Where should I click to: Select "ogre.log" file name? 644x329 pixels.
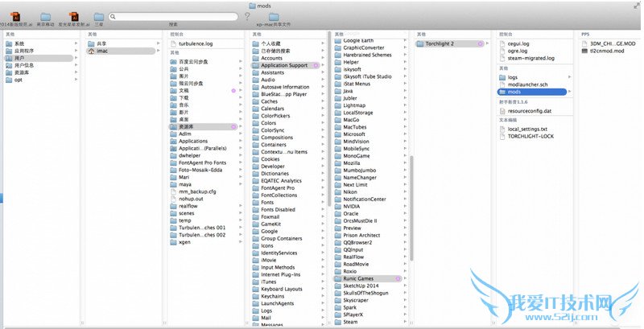(x=518, y=51)
